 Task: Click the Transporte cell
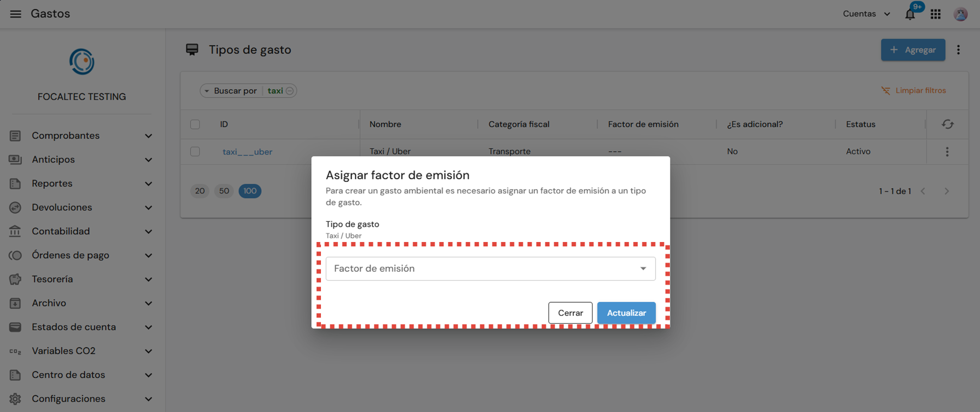[x=510, y=152]
